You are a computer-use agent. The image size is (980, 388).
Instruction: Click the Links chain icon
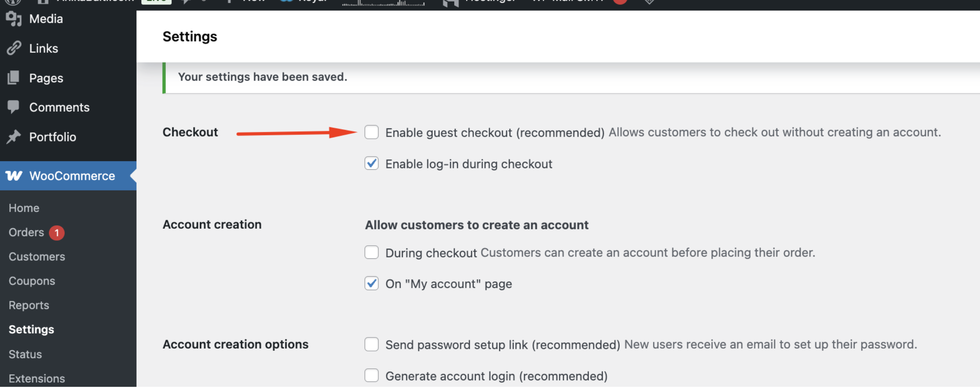pyautogui.click(x=14, y=48)
